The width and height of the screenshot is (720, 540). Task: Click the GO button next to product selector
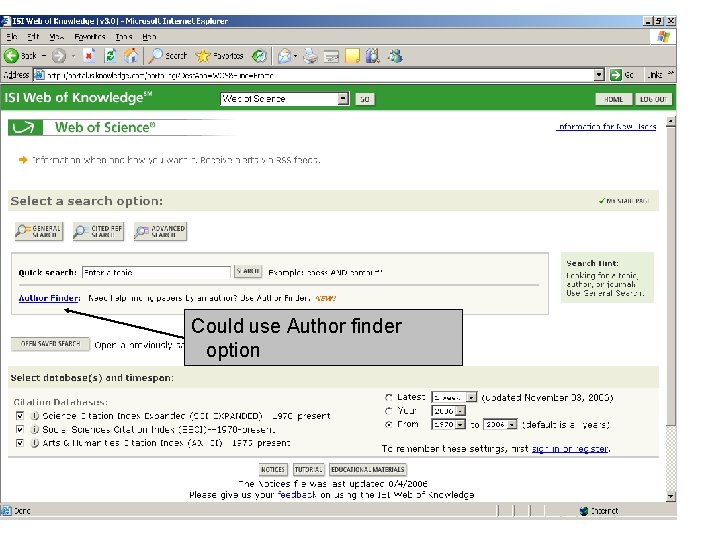click(x=365, y=99)
